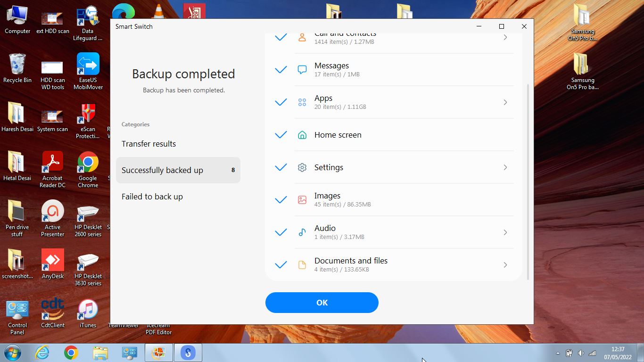Select Transfer results category
Image resolution: width=644 pixels, height=362 pixels.
click(178, 144)
